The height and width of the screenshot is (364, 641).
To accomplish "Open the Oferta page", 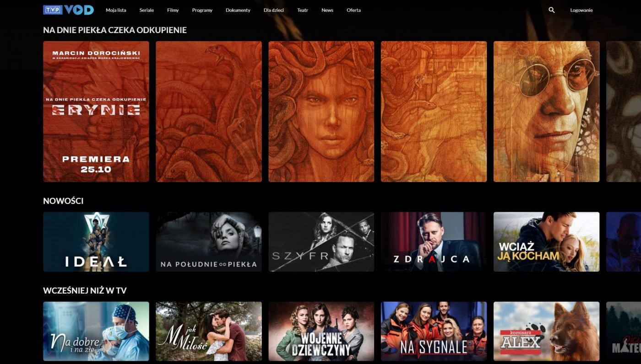I will point(353,10).
